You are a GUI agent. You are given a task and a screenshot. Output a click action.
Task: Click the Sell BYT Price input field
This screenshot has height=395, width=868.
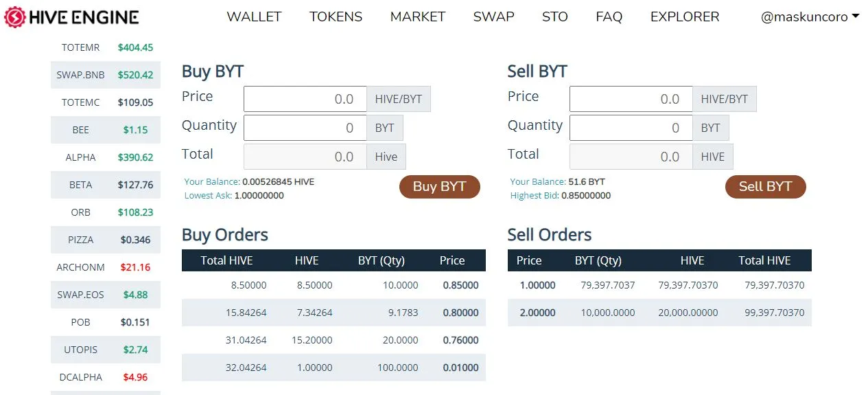click(x=631, y=99)
